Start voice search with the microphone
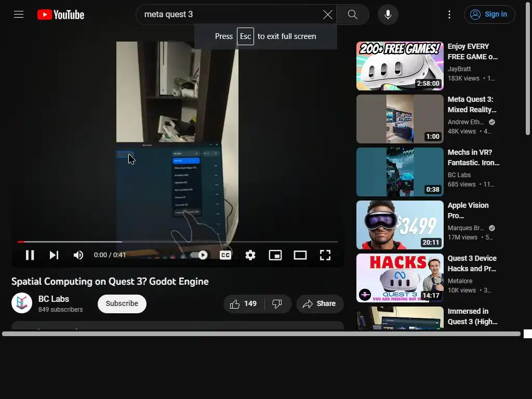 click(x=388, y=15)
